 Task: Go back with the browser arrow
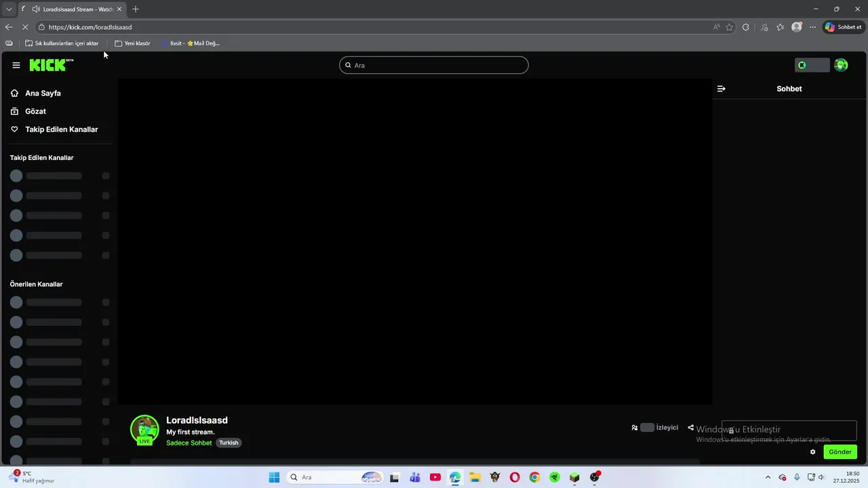(9, 27)
